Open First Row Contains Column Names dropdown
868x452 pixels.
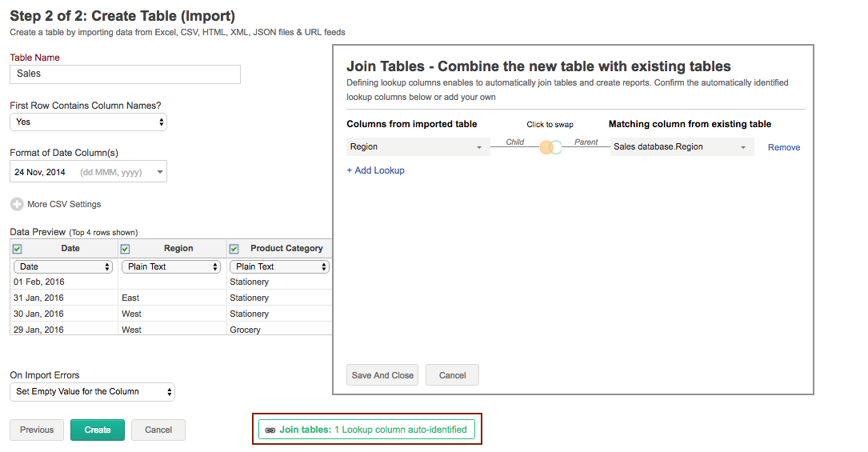click(x=88, y=122)
